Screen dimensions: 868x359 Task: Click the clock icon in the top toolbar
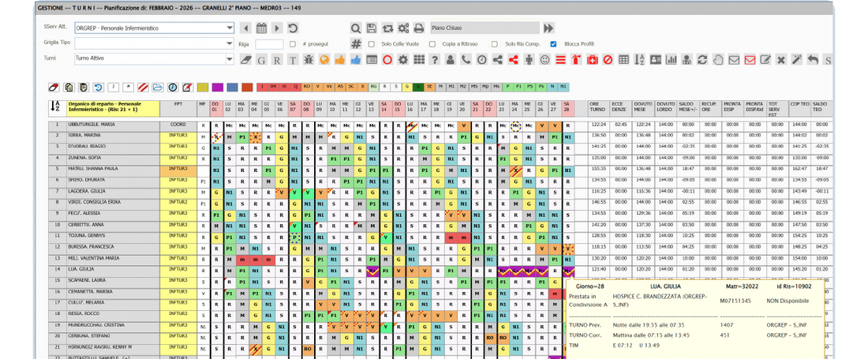[x=481, y=60]
